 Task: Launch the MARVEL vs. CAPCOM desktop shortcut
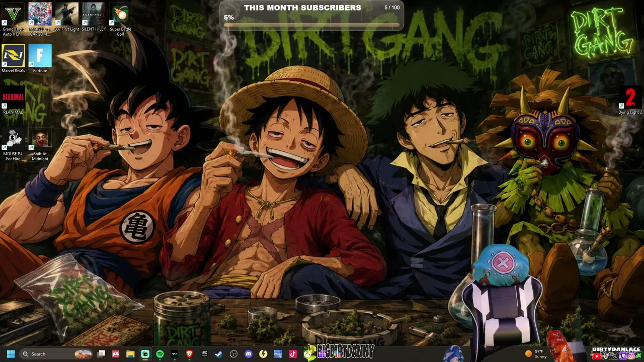tap(40, 19)
